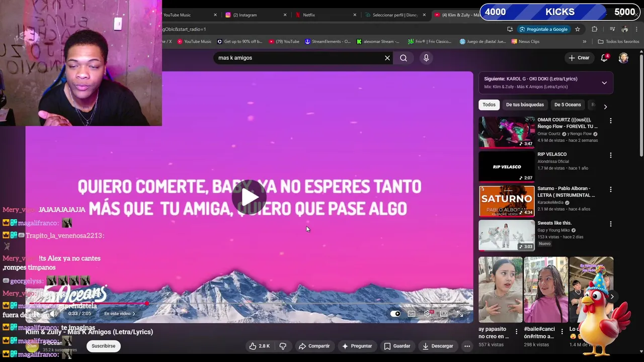Open the '#baile#canción' short thumbnail

(546, 290)
